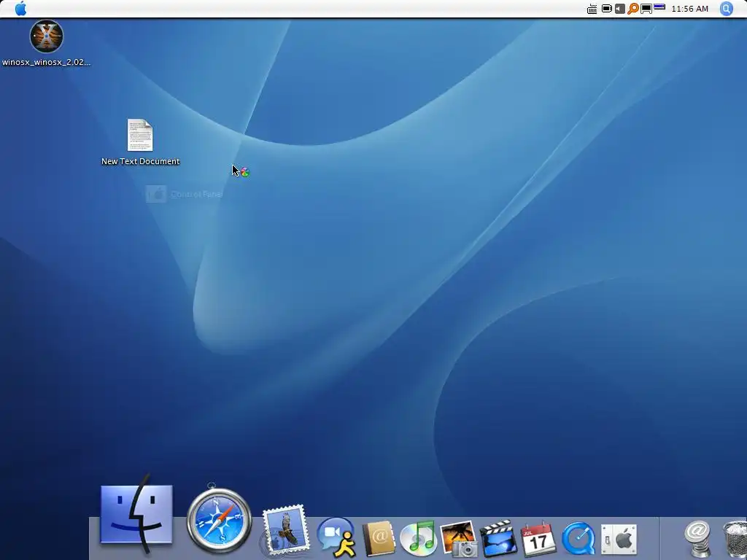Click the orange magnifier tray icon
Image resolution: width=747 pixels, height=560 pixels.
632,9
